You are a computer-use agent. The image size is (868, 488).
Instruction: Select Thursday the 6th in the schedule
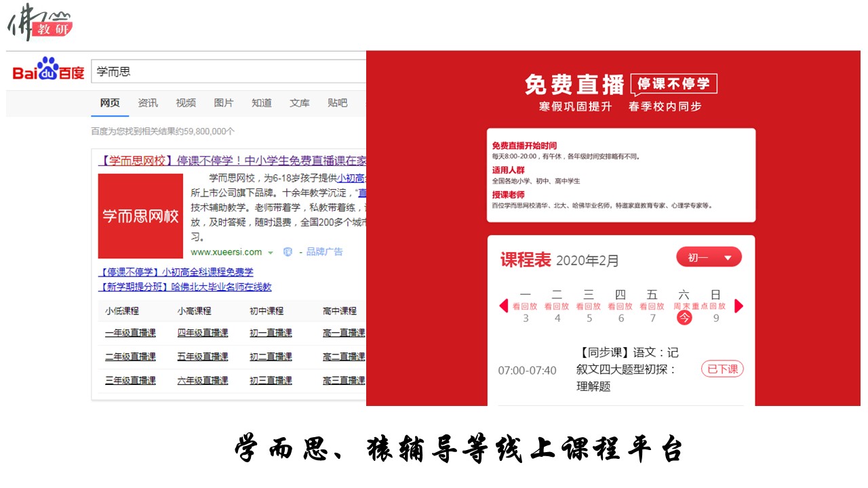click(x=620, y=306)
